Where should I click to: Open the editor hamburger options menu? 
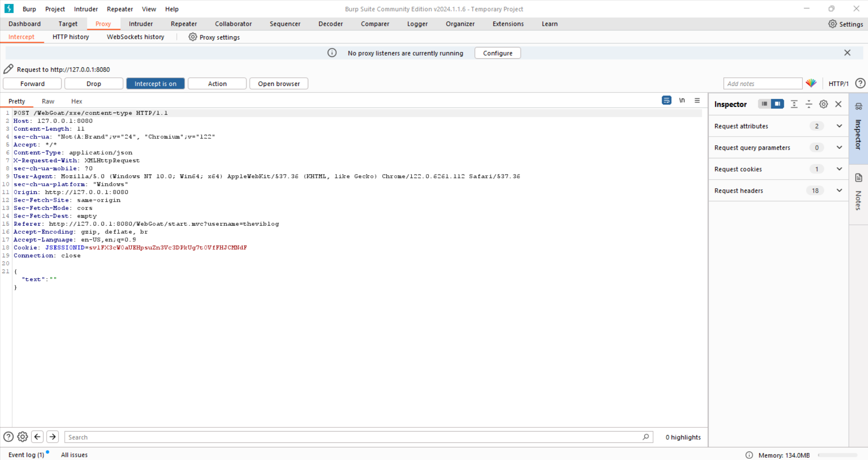coord(697,100)
